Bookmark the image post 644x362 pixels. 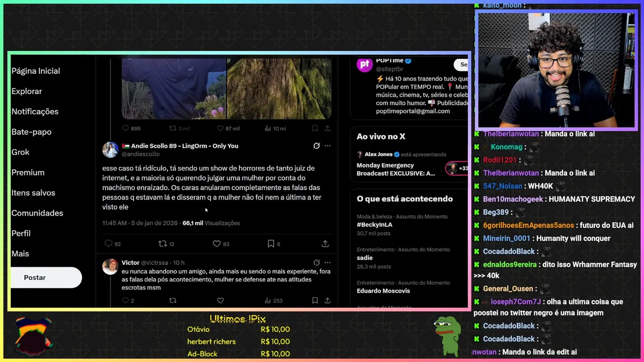(x=315, y=128)
